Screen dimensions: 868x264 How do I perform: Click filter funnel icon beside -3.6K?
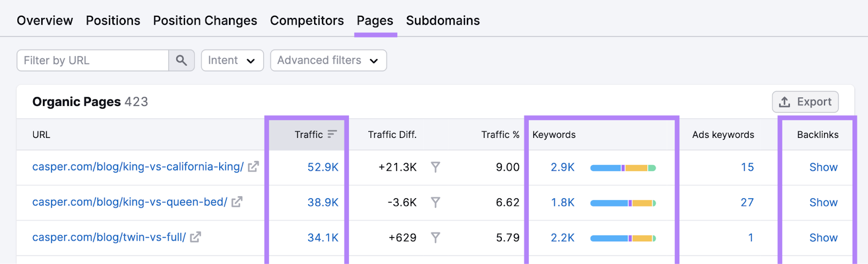pyautogui.click(x=435, y=203)
